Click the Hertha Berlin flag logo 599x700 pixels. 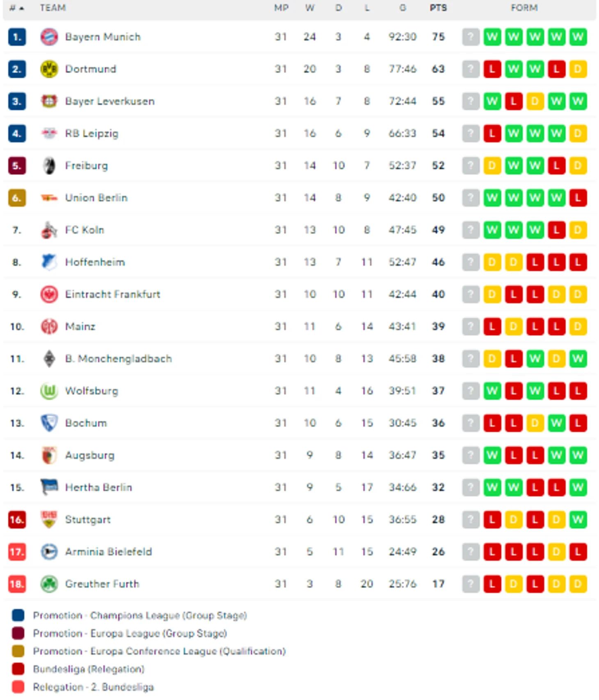click(49, 487)
